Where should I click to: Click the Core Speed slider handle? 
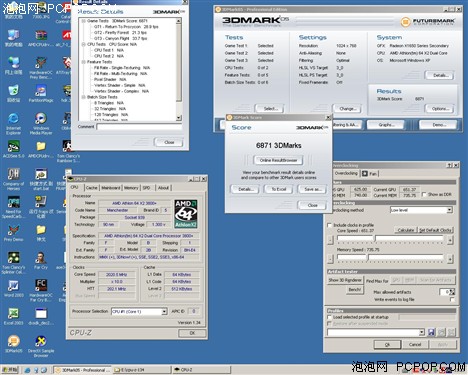(x=375, y=239)
